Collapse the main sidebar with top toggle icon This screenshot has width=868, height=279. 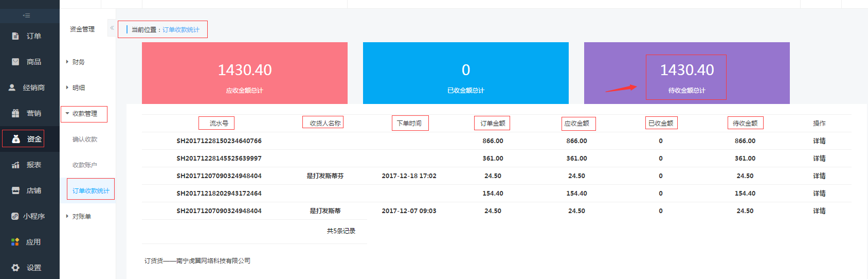[x=26, y=15]
